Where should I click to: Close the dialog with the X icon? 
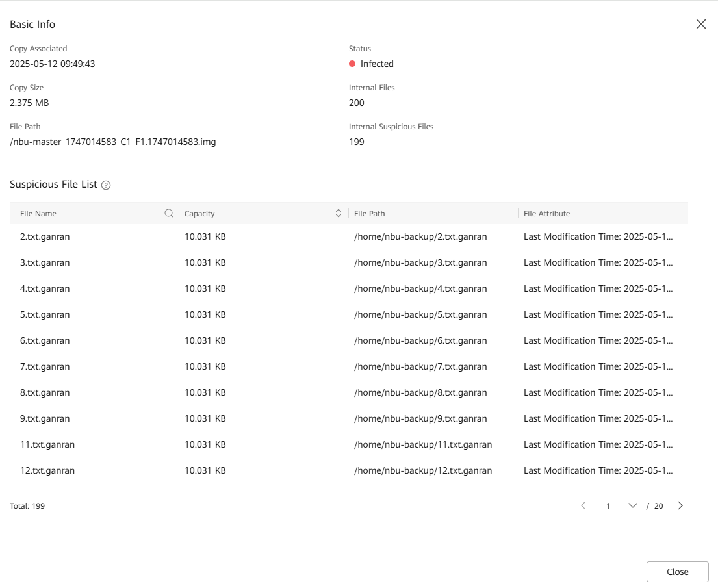point(700,24)
